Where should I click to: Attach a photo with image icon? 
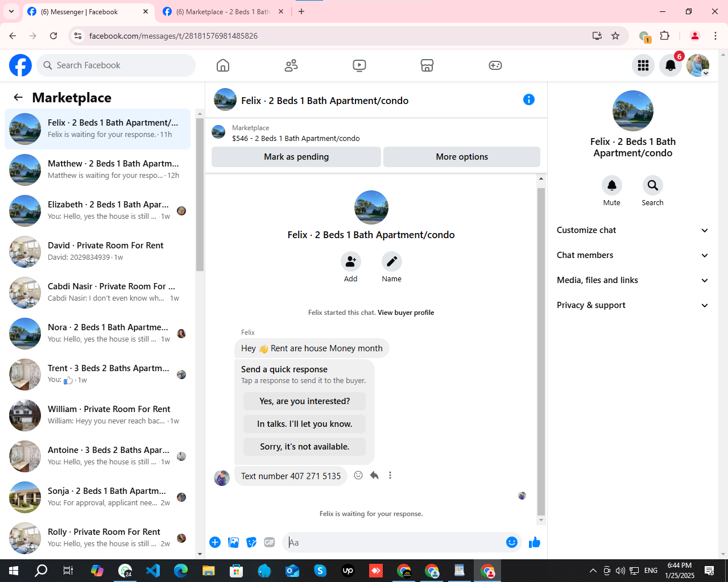[233, 542]
